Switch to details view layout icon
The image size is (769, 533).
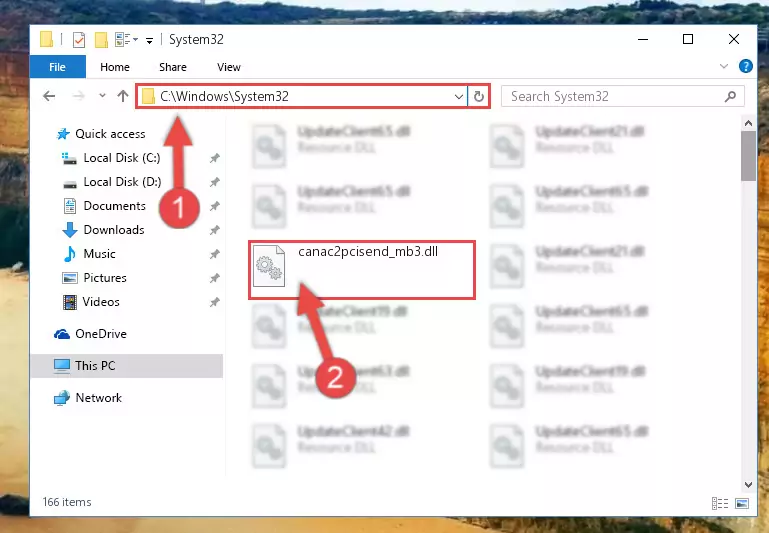click(x=719, y=504)
